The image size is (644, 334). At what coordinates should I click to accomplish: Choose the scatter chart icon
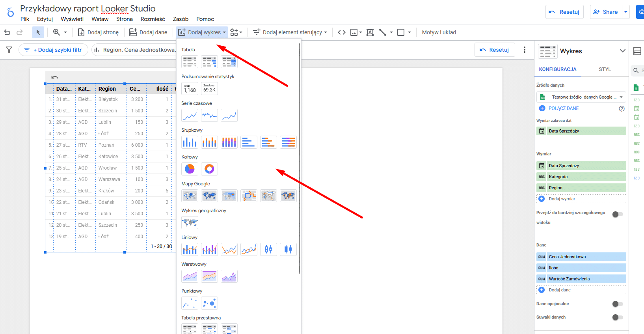[x=190, y=303]
